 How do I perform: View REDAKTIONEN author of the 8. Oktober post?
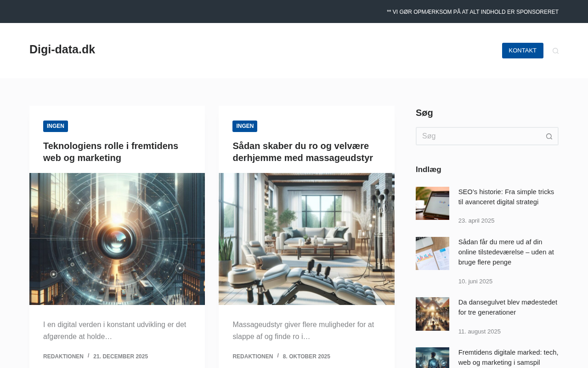(253, 356)
